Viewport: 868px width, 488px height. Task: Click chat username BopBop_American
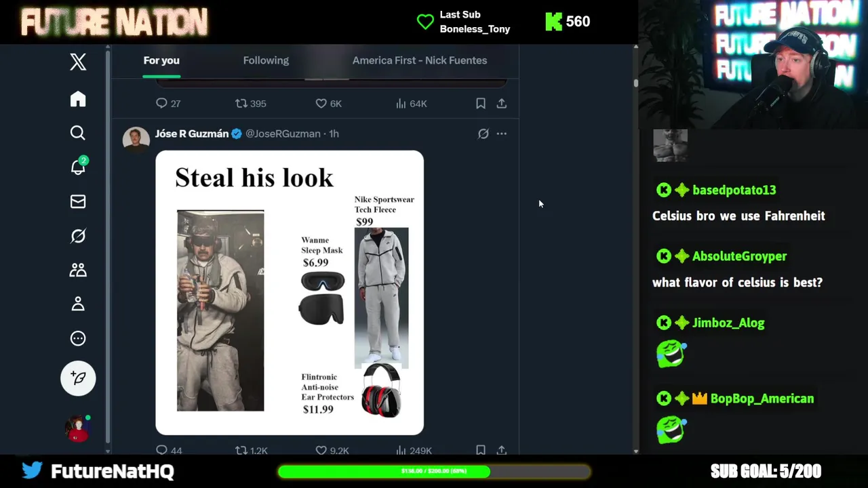pos(762,399)
